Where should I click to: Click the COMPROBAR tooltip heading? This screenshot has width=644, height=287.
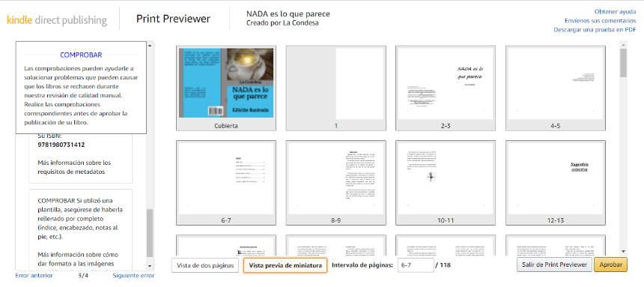(x=81, y=55)
